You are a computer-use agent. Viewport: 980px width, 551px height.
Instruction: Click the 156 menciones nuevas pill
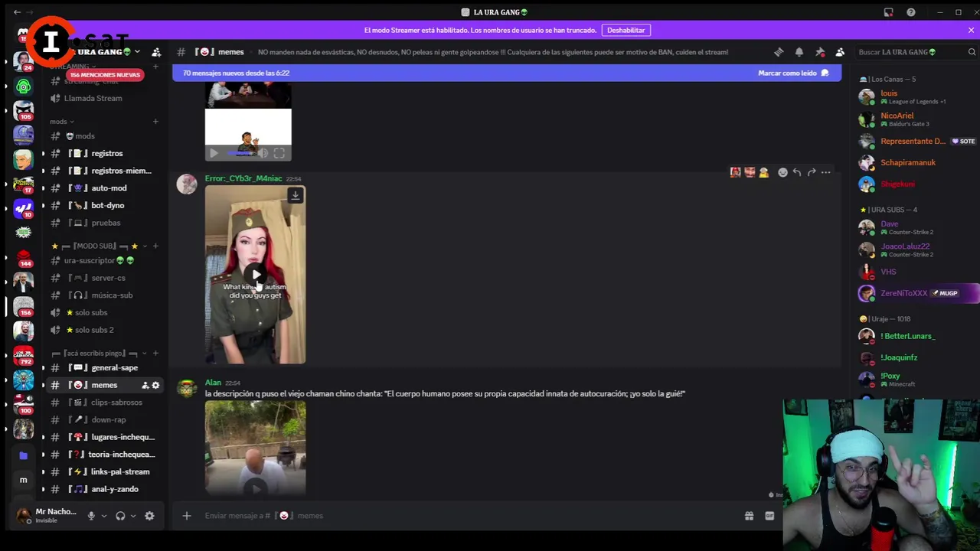click(x=105, y=74)
